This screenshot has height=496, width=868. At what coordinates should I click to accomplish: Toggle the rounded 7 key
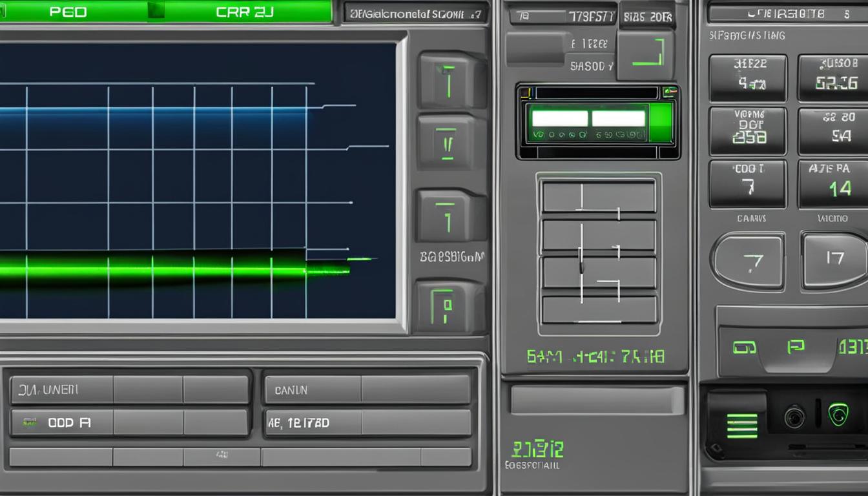tap(749, 261)
